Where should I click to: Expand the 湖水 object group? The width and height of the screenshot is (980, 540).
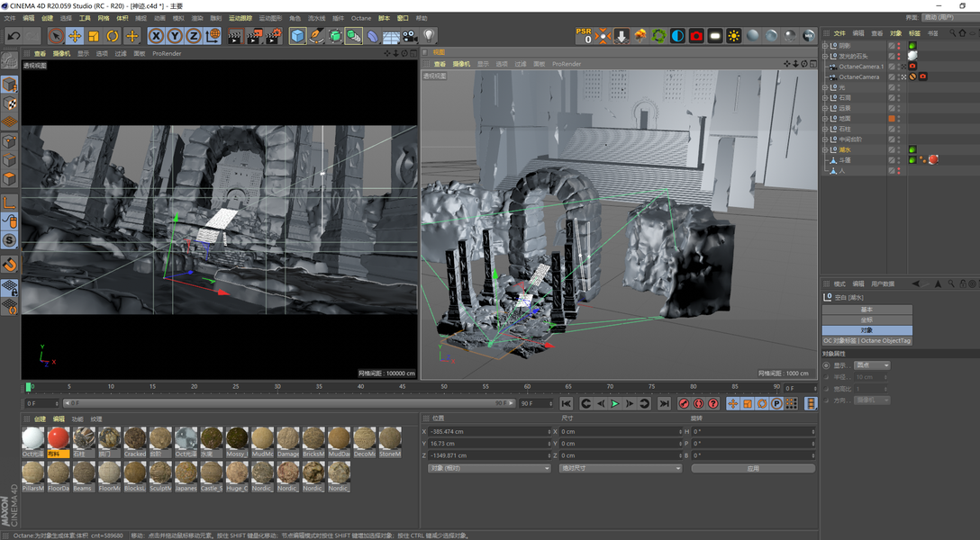[x=825, y=149]
